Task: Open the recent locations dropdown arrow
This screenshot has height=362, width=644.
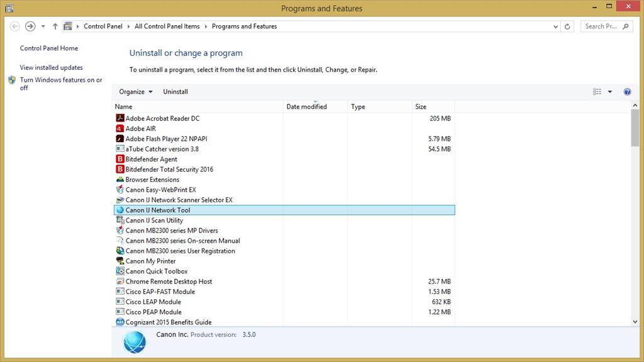Action: tap(43, 26)
